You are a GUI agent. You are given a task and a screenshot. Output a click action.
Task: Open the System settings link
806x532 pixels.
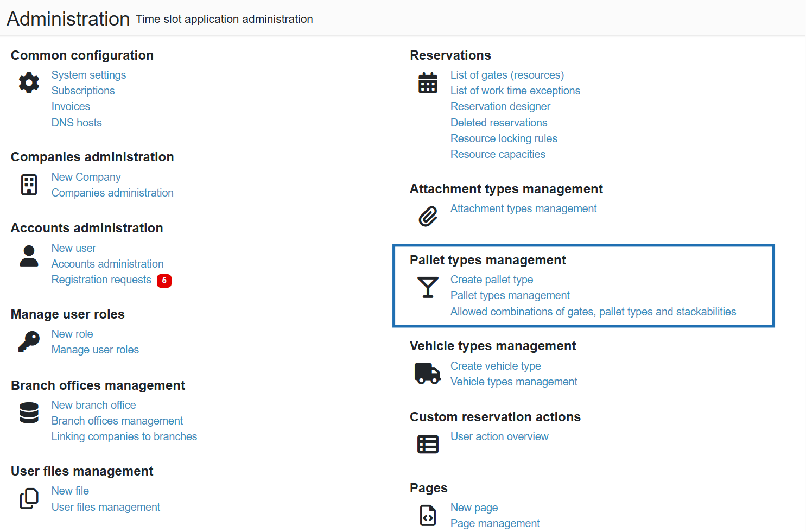pyautogui.click(x=88, y=75)
